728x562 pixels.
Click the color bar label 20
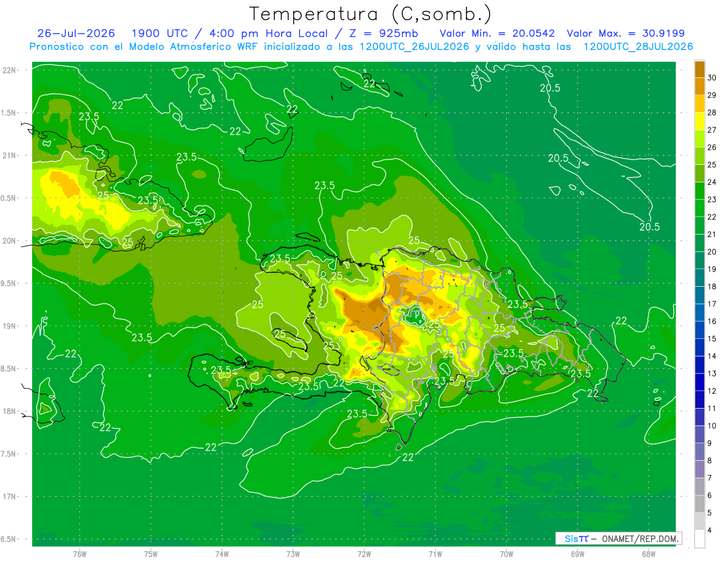click(x=712, y=252)
